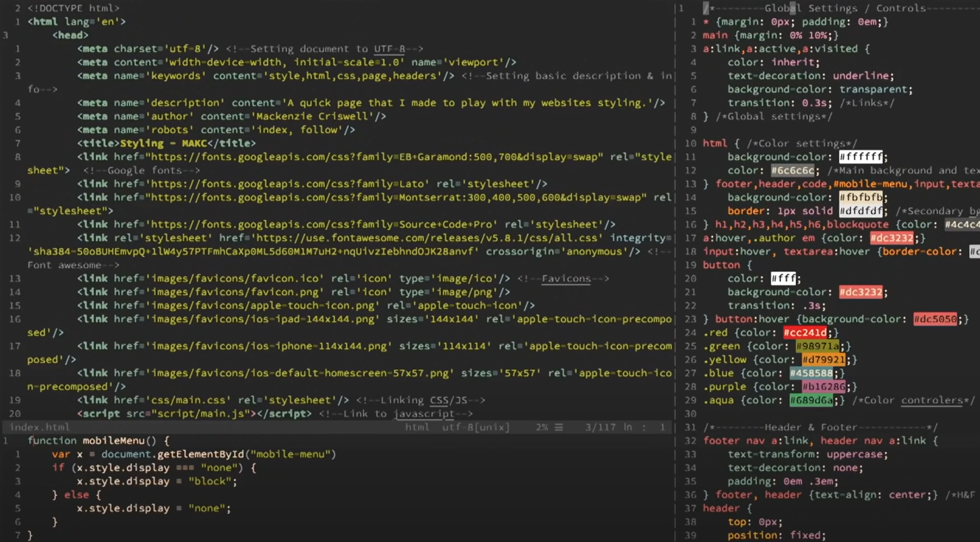Click the 'Header & Footer' CSS section comment

tap(810, 427)
